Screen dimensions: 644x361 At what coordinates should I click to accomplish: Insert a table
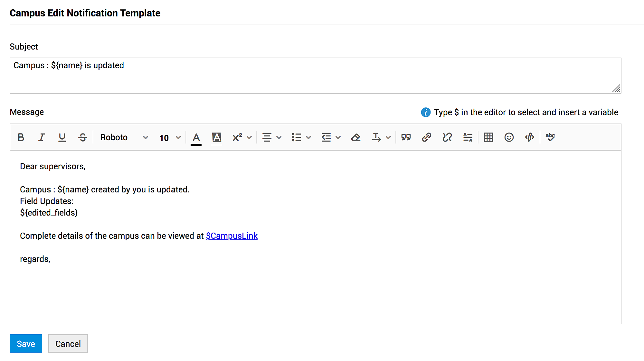488,137
